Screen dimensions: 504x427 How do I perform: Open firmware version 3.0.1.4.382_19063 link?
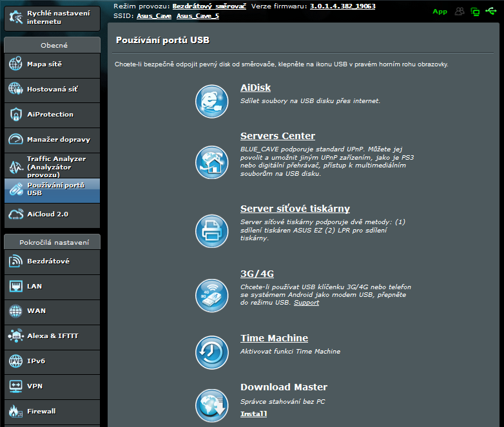(x=342, y=6)
